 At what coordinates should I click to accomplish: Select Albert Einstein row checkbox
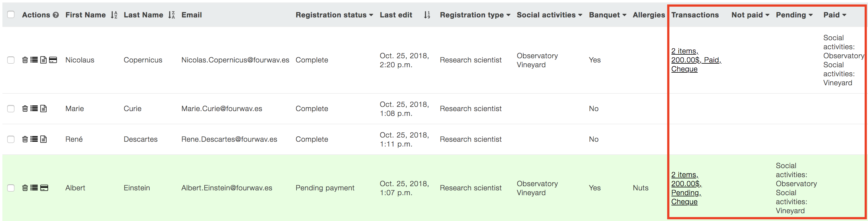[11, 188]
